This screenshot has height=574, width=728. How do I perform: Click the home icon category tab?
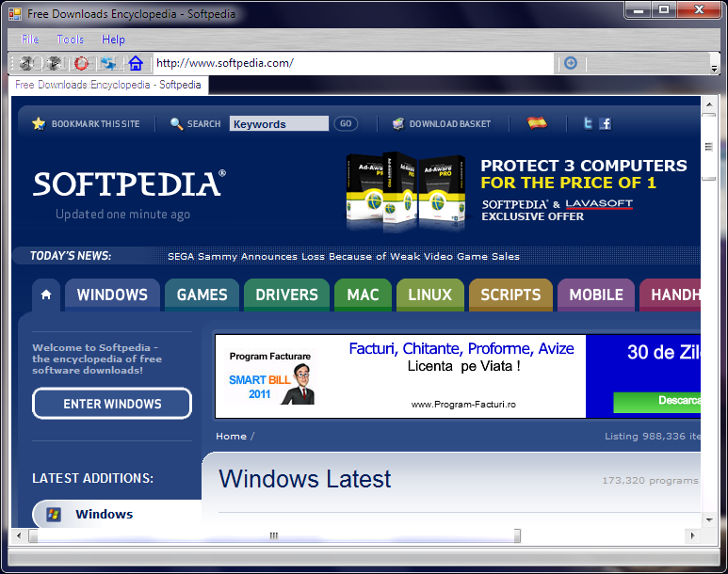coord(46,295)
